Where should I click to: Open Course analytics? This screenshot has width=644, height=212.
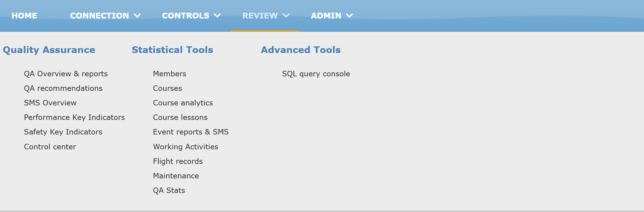click(183, 103)
